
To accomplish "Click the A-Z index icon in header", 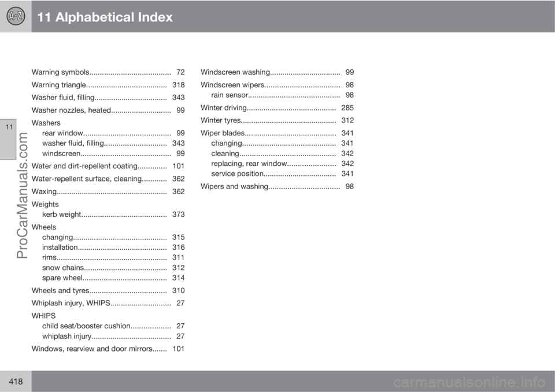I will (x=16, y=16).
